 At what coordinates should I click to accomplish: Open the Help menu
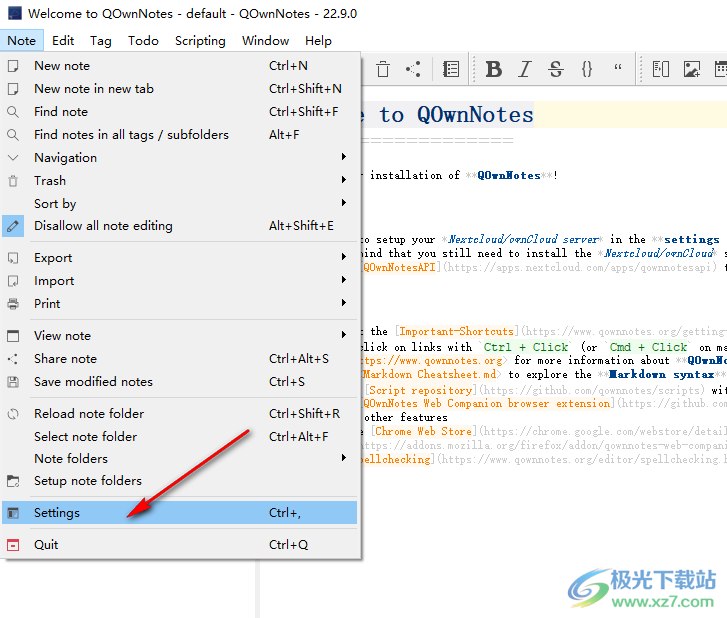[x=318, y=41]
